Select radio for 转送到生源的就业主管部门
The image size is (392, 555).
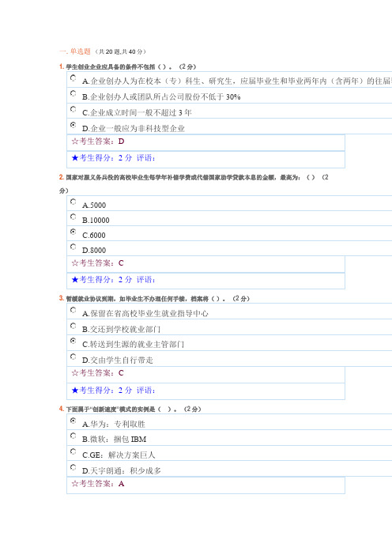73,341
